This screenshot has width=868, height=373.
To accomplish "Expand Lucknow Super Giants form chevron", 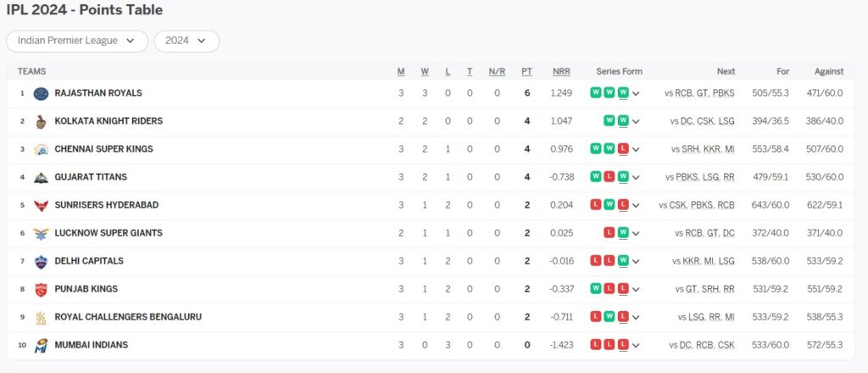I will click(636, 233).
